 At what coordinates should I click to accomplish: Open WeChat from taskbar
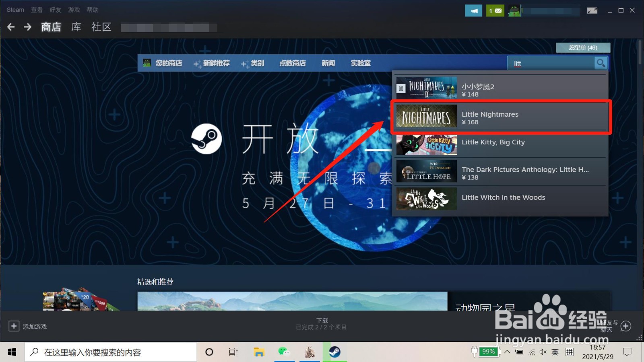coord(284,352)
